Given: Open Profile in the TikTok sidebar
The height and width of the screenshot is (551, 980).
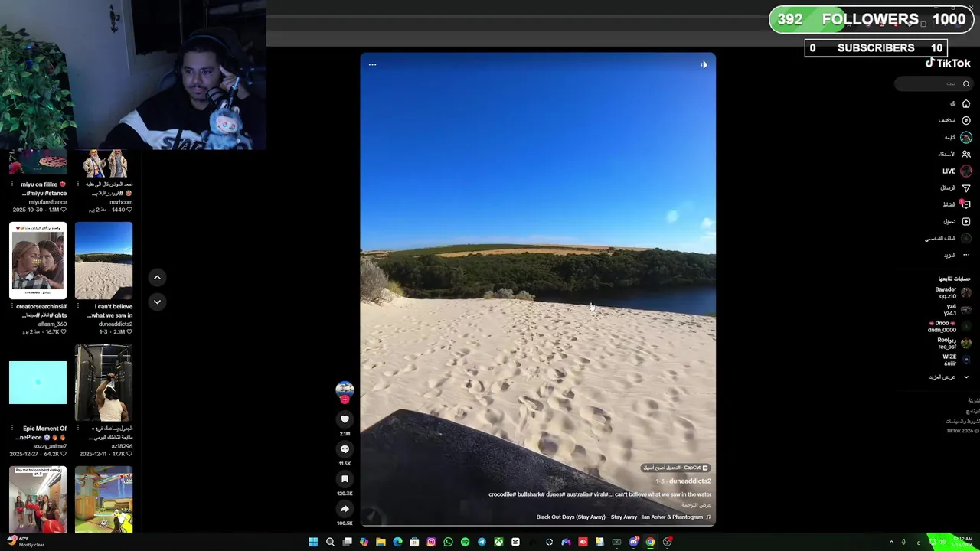Looking at the screenshot, I should 949,238.
